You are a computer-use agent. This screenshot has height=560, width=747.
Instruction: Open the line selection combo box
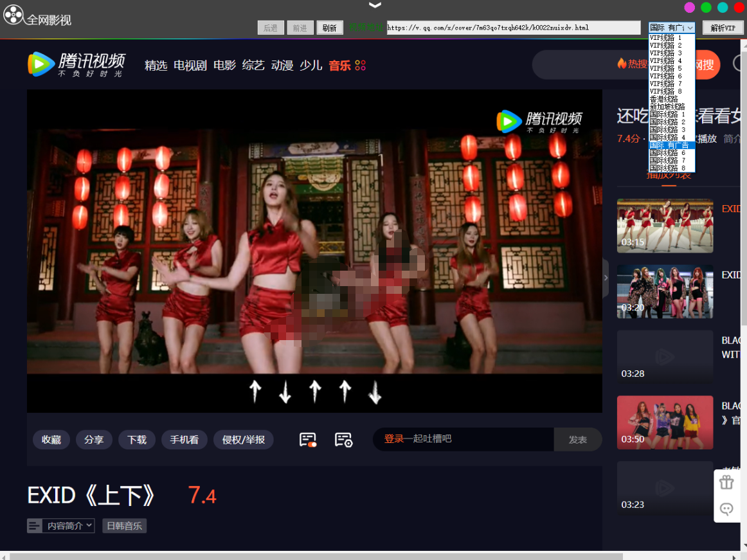pos(671,28)
